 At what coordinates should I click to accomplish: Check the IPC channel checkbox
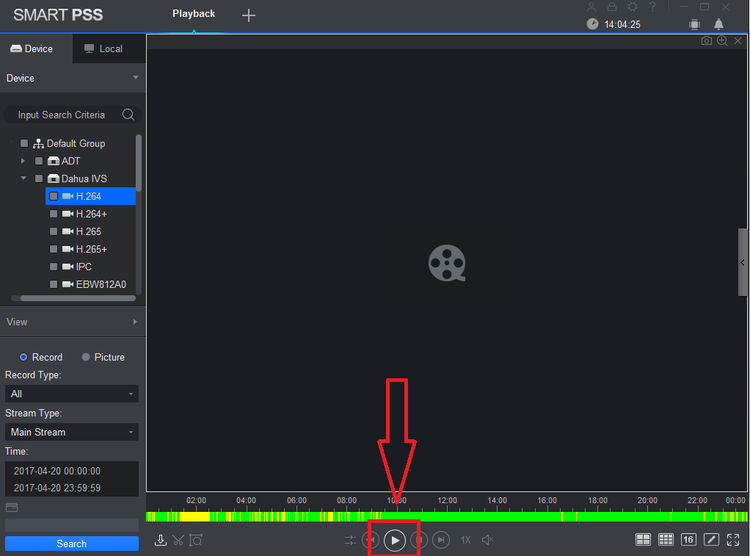54,267
